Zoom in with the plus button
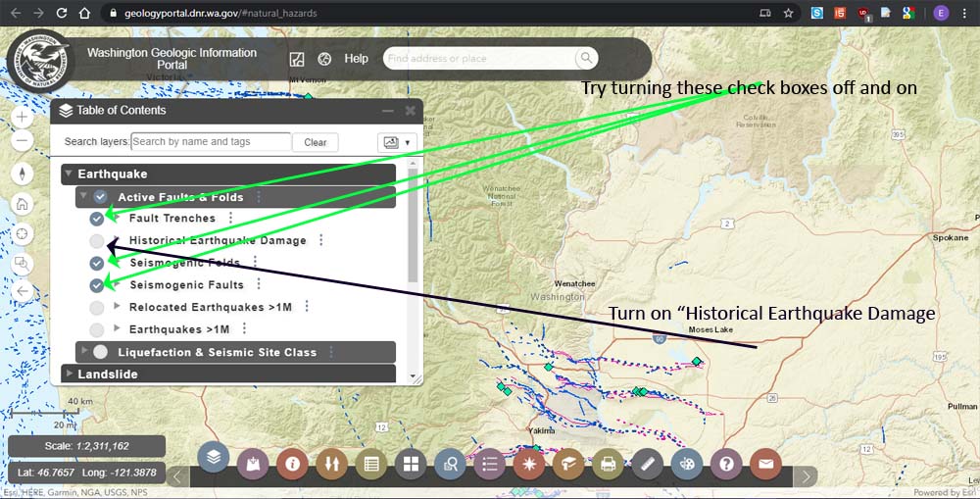The image size is (980, 499). (23, 117)
